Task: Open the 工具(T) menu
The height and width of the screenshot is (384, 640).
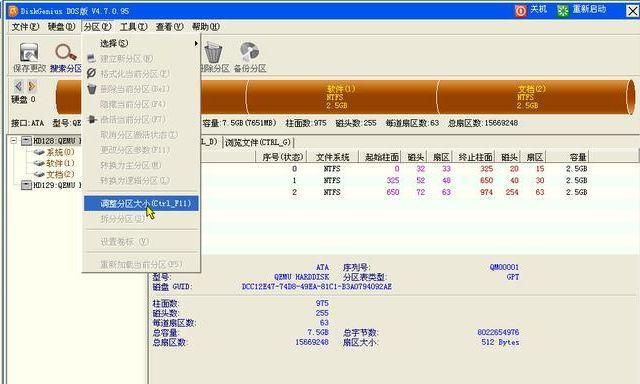Action: [133, 27]
